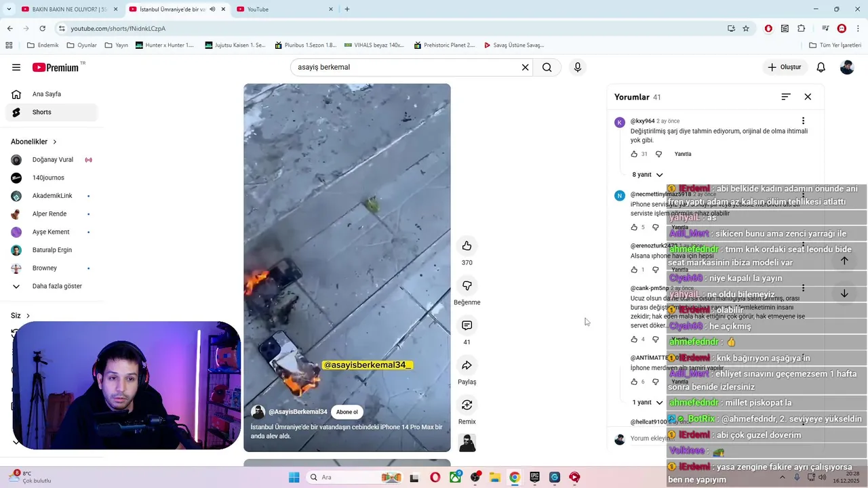Mute tab audio on İstanbul Ümraniye tab

coord(212,9)
